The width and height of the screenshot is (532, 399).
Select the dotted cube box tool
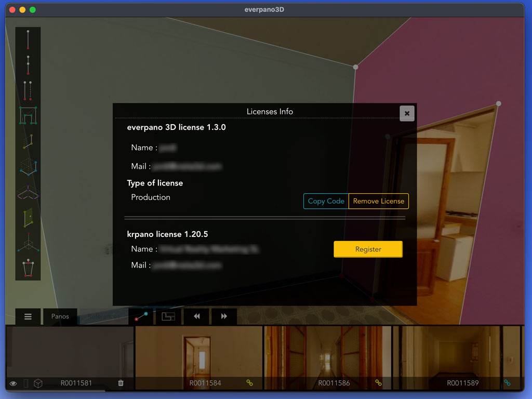point(28,167)
